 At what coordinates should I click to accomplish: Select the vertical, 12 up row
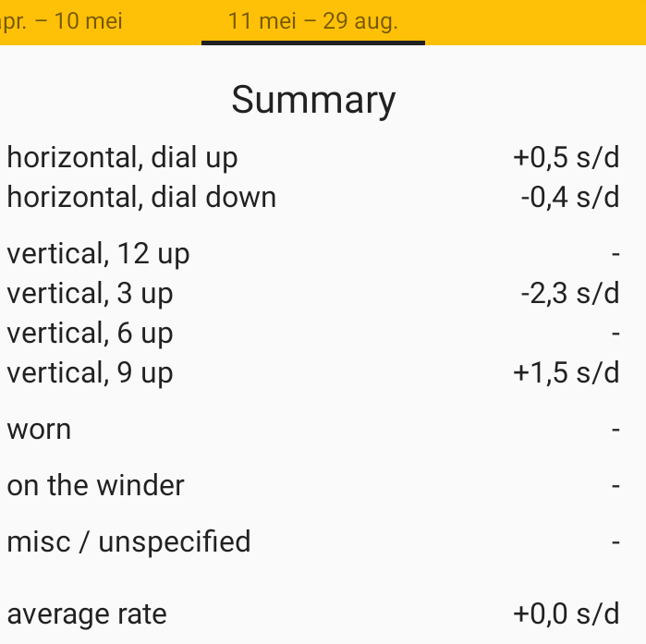(98, 254)
